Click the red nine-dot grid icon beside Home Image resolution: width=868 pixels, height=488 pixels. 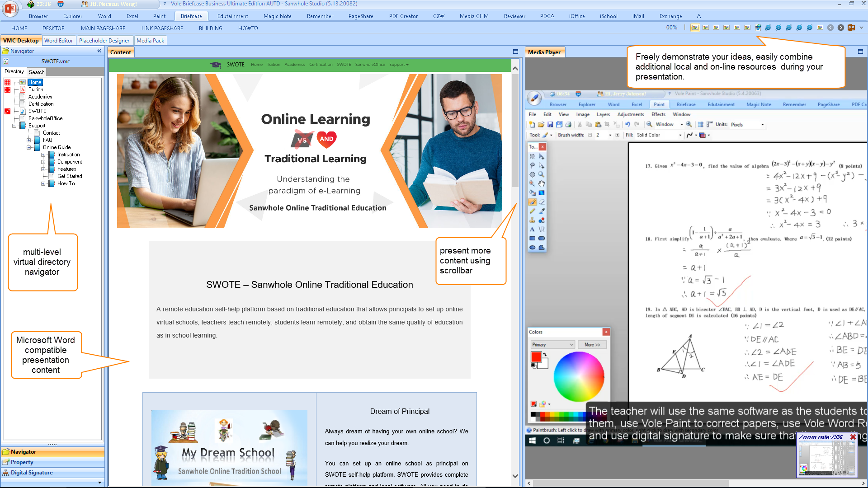click(x=7, y=82)
